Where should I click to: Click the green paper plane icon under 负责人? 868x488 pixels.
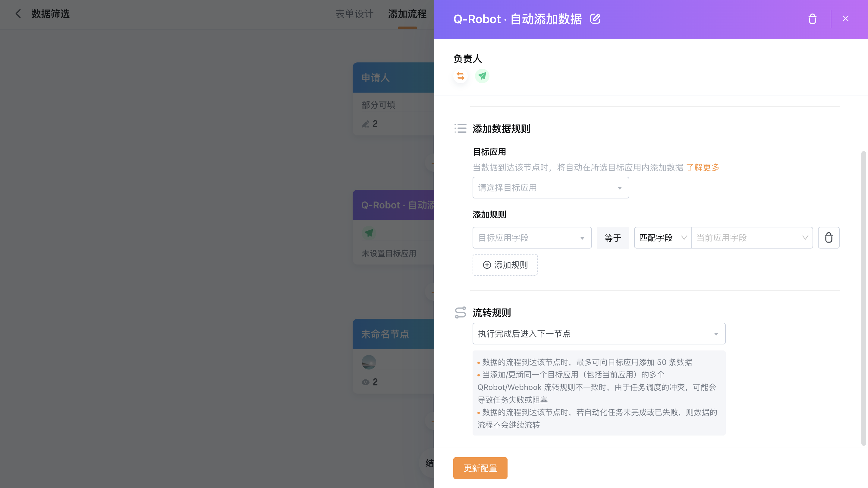(482, 76)
